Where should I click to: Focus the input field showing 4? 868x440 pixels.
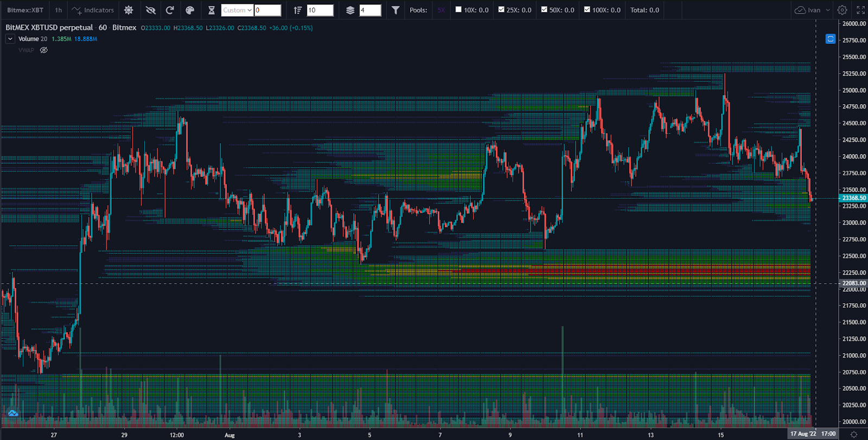(370, 10)
